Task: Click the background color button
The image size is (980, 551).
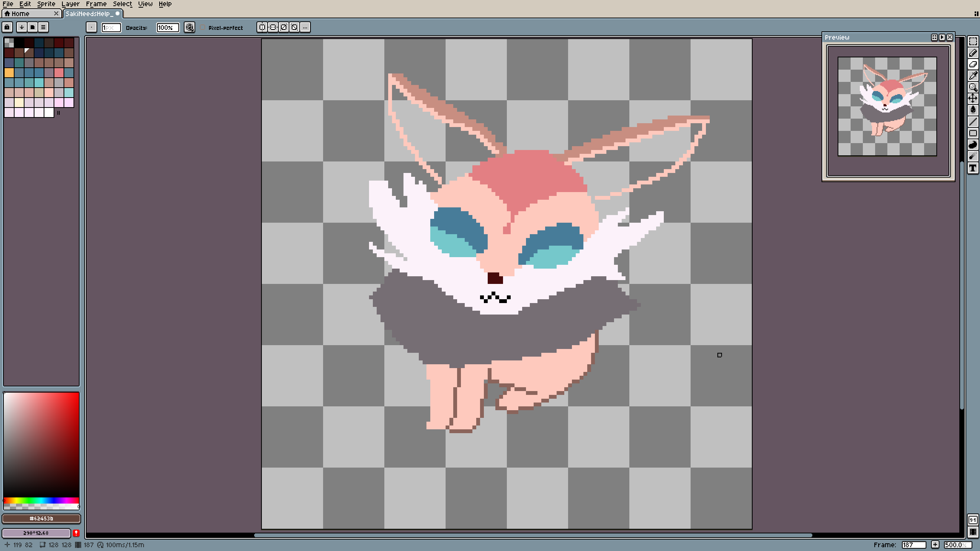Action: [36, 533]
